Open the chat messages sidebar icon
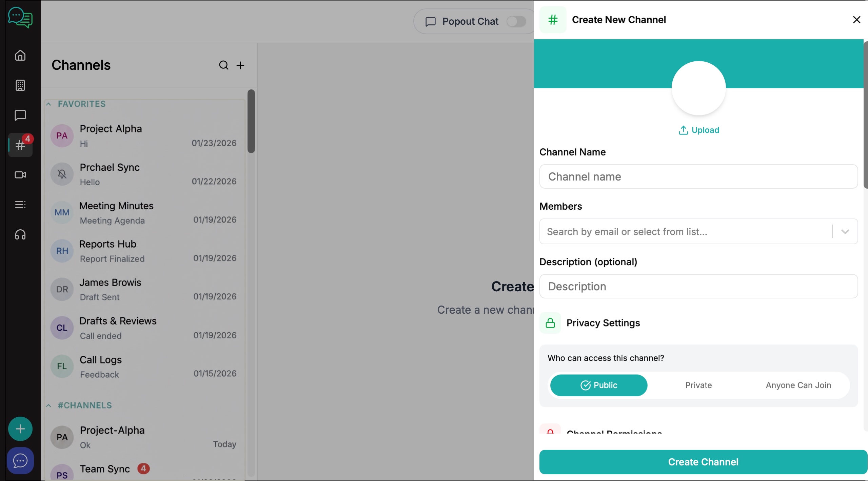The image size is (868, 481). click(20, 115)
